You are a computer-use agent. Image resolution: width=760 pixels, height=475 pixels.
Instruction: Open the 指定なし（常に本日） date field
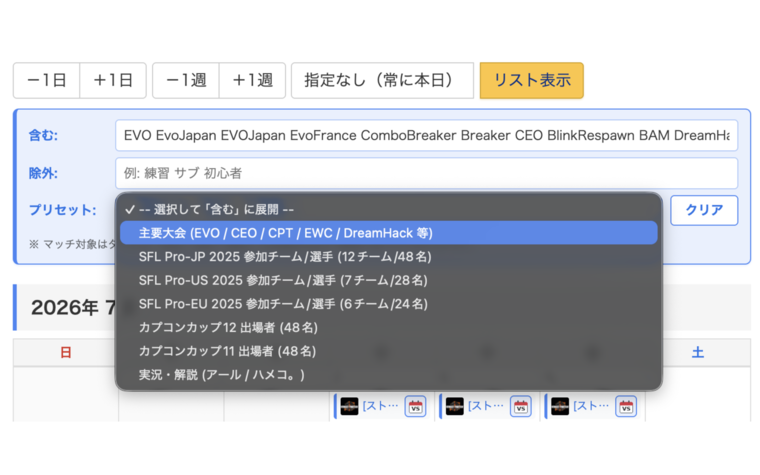point(382,80)
